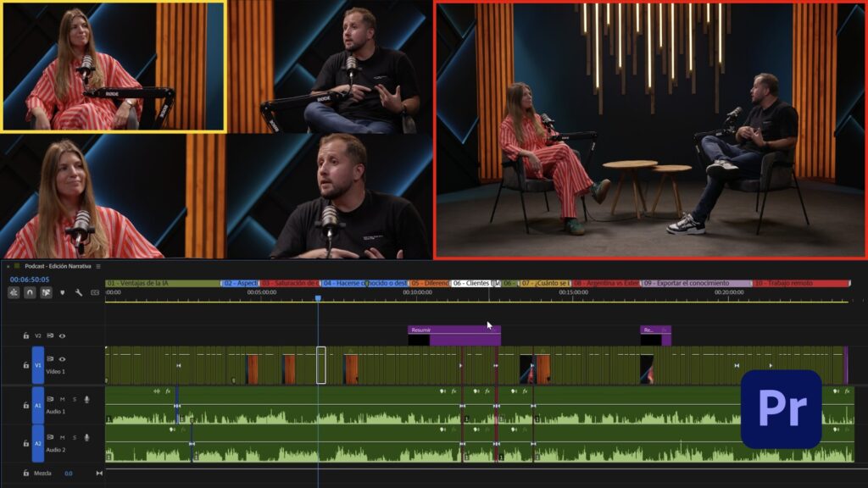Toggle the lock on track A1
The height and width of the screenshot is (488, 868).
(26, 406)
